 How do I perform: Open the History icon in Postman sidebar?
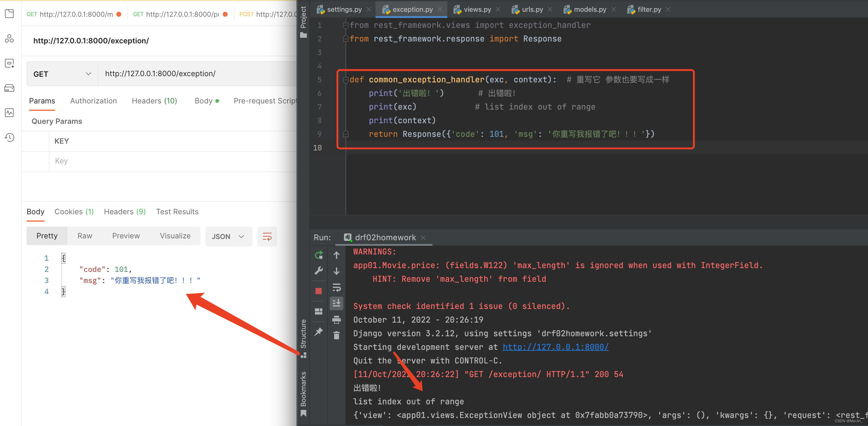click(9, 137)
